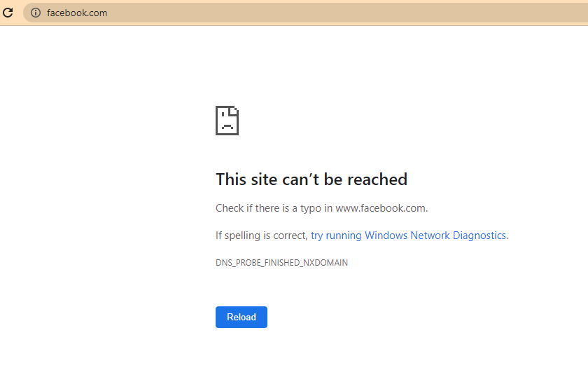Open try running Windows Network Diagnostics link
Viewport: 588px width, 368px height.
tap(408, 236)
